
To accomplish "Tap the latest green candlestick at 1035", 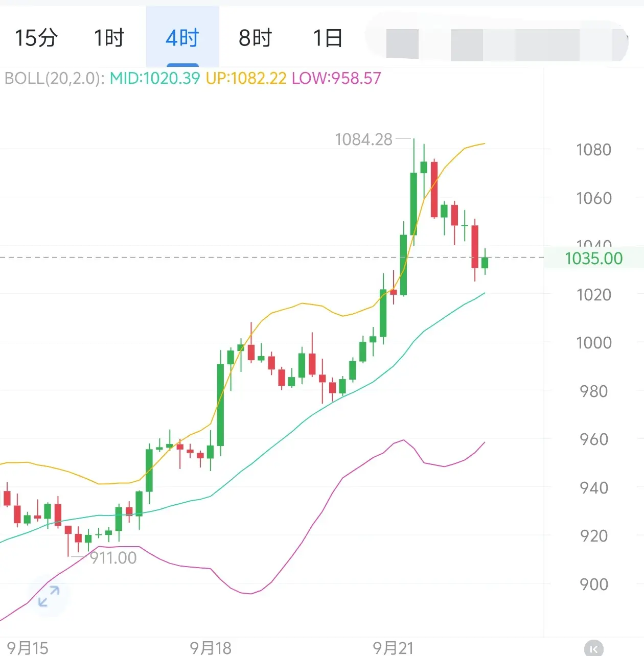I will [x=485, y=262].
